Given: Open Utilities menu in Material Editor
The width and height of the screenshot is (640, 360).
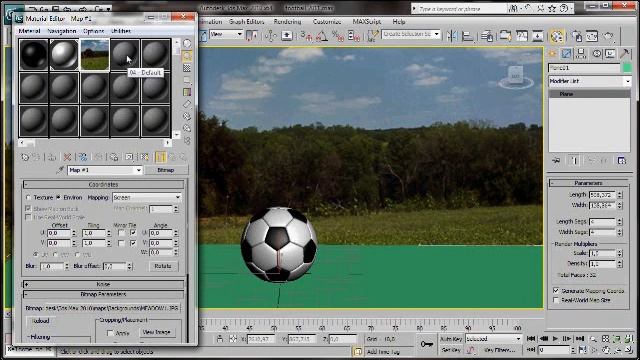Looking at the screenshot, I should [121, 31].
